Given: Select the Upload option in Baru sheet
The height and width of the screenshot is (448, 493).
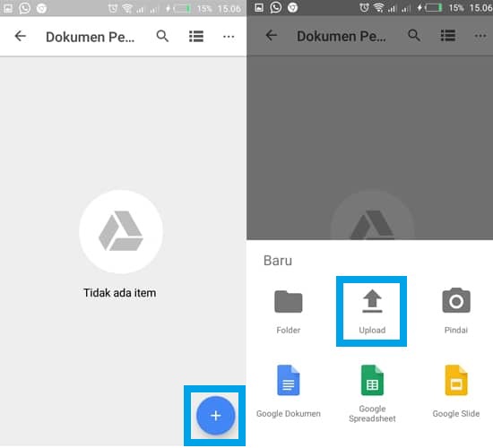Looking at the screenshot, I should [x=372, y=311].
